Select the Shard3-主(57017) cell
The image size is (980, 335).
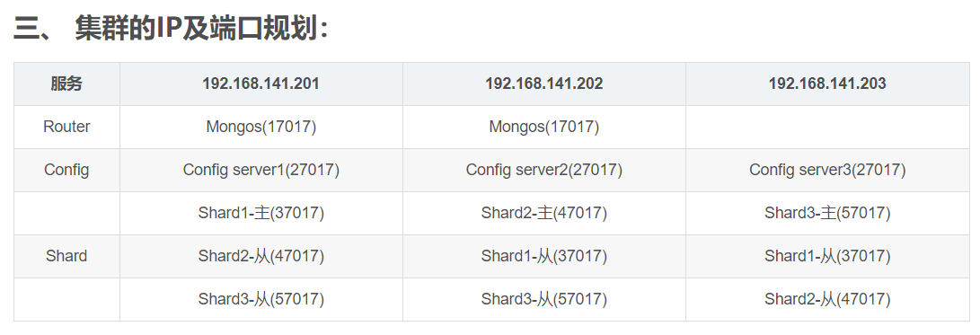pyautogui.click(x=827, y=213)
